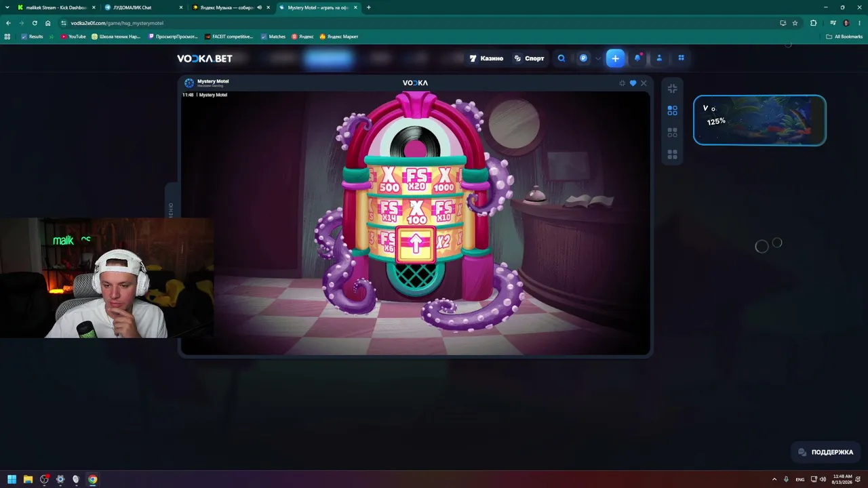This screenshot has width=868, height=488.
Task: Open a new browser tab
Action: 368,7
